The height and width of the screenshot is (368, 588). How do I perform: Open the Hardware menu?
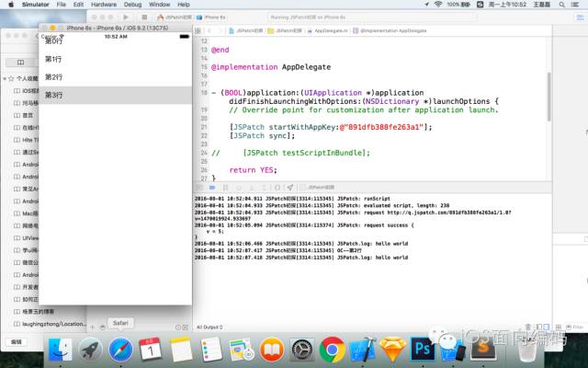coord(104,5)
